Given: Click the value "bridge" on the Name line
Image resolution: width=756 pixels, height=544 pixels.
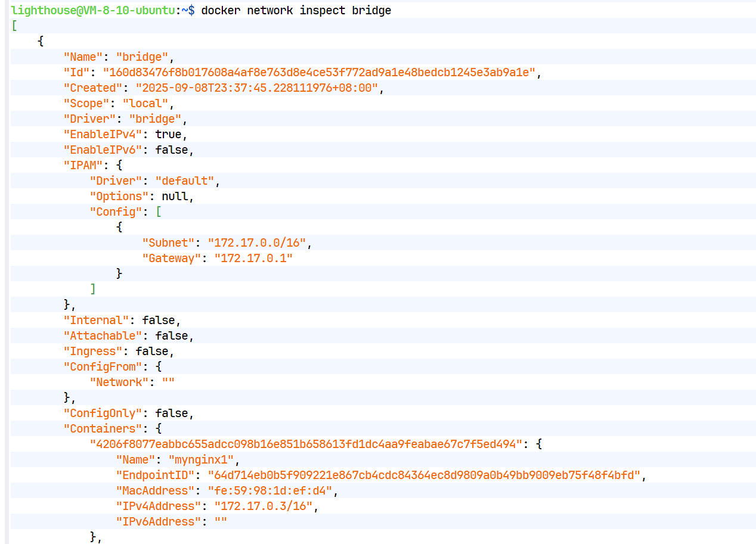Looking at the screenshot, I should [142, 57].
